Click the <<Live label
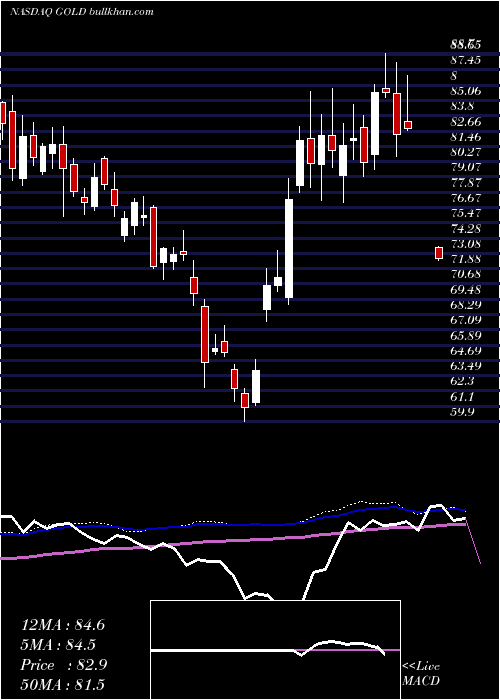This screenshot has width=500, height=700. pos(421,667)
